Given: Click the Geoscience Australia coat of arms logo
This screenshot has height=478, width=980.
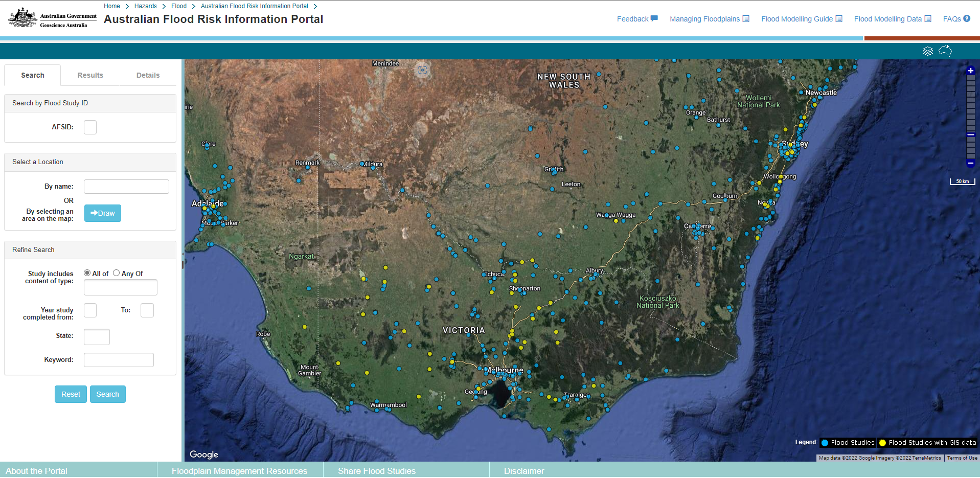Looking at the screenshot, I should [x=22, y=16].
